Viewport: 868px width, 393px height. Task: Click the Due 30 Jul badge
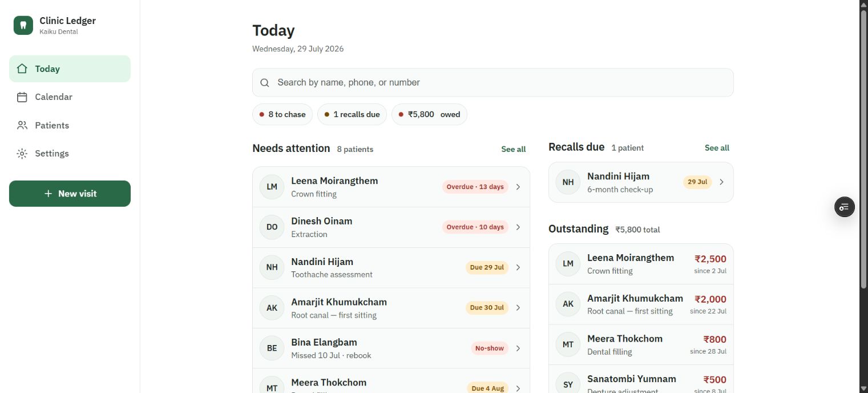coord(487,308)
